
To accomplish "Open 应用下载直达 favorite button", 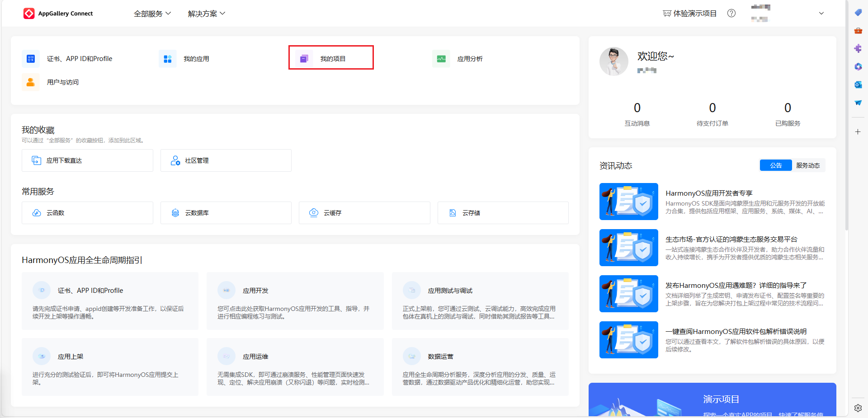I will click(87, 160).
